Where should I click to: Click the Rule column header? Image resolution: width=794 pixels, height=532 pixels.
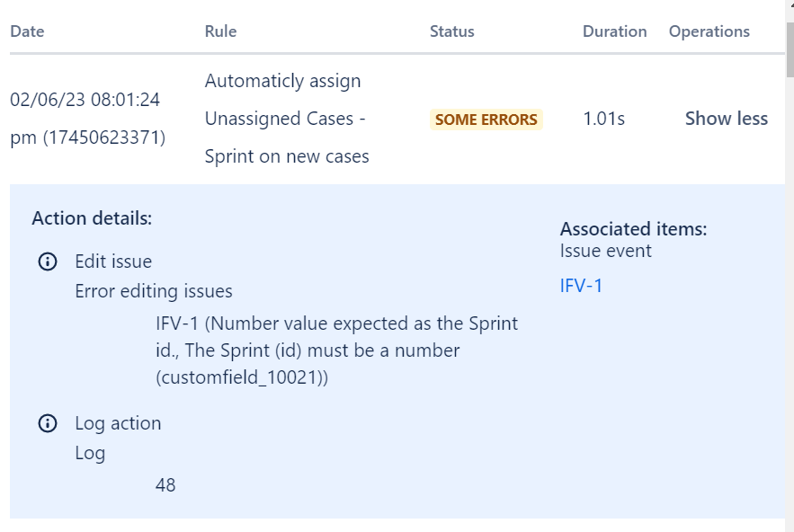pos(221,31)
